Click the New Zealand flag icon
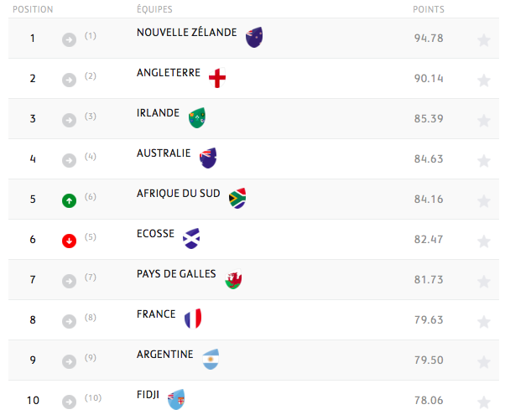The width and height of the screenshot is (505, 420). (254, 38)
